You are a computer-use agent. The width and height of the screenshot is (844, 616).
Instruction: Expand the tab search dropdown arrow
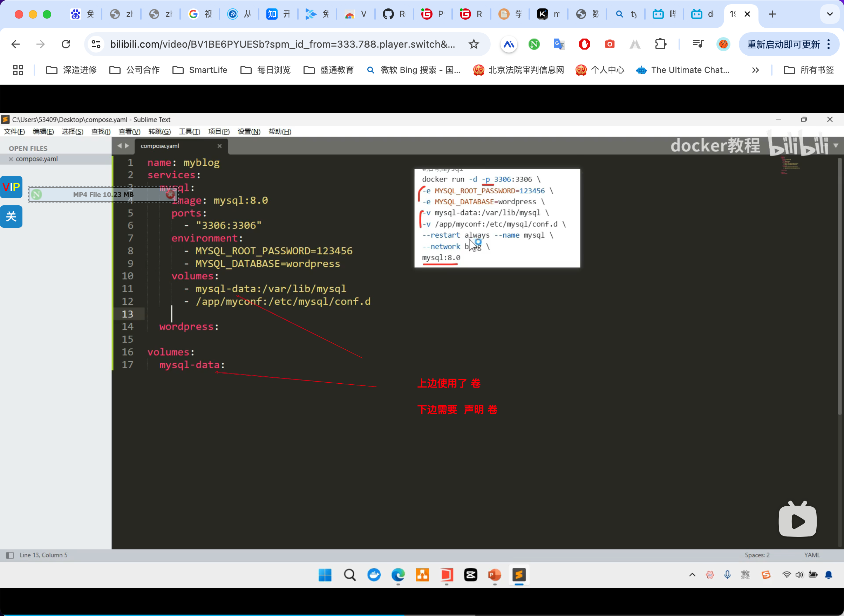830,14
